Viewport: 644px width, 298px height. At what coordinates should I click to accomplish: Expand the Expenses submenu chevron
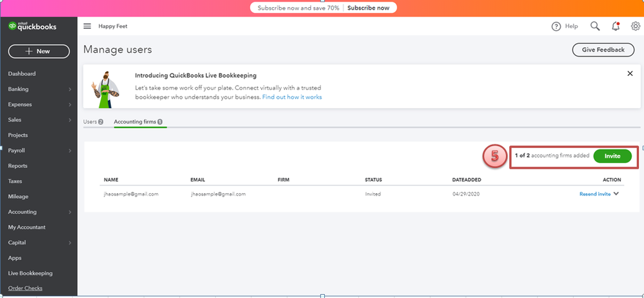point(70,104)
